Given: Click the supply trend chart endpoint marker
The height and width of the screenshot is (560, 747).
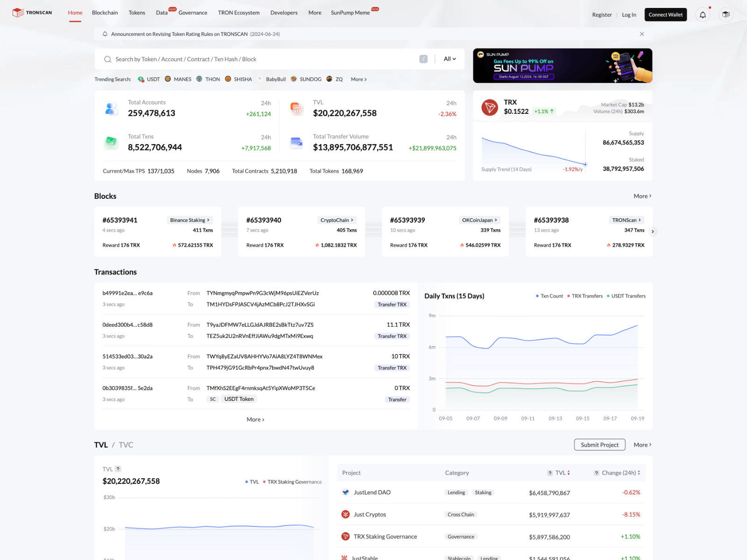Looking at the screenshot, I should 585,164.
